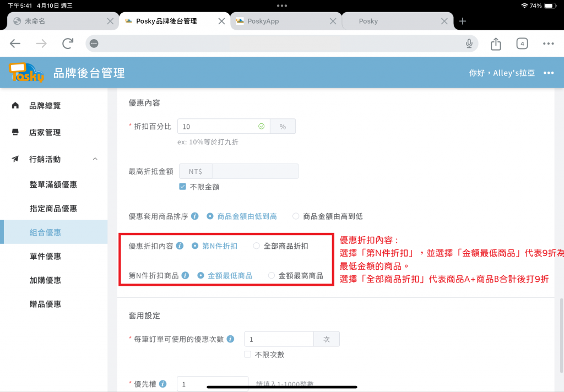Viewport: 564px width, 392px height.
Task: Open the tab overview showing 4 tabs
Action: 522,43
